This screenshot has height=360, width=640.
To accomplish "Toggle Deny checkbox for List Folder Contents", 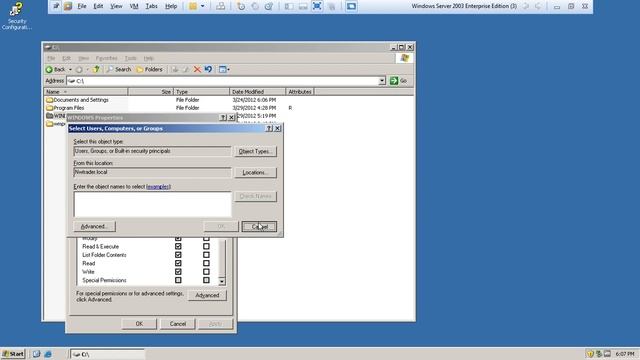I will click(x=206, y=255).
